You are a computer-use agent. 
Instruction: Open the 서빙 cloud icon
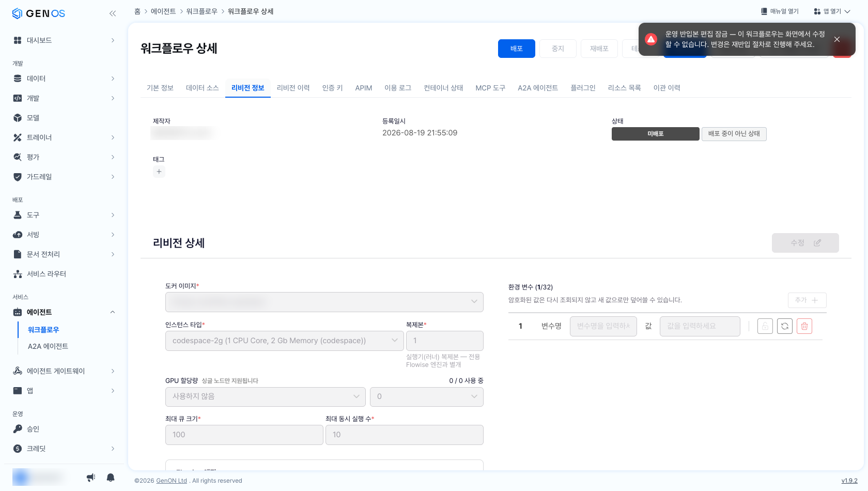pyautogui.click(x=18, y=235)
